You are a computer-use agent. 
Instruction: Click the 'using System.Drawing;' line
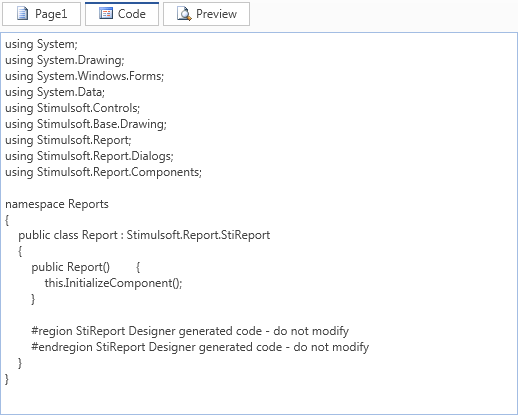[65, 60]
